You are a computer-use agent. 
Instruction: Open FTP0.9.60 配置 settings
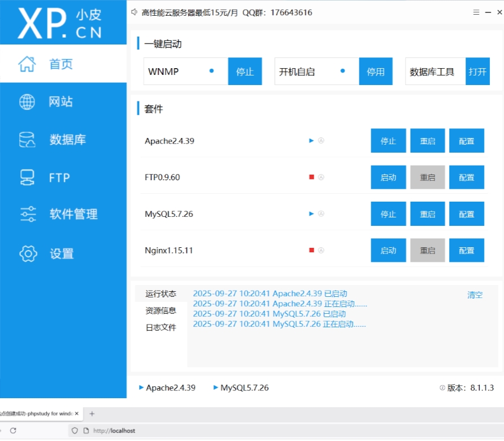tap(467, 177)
